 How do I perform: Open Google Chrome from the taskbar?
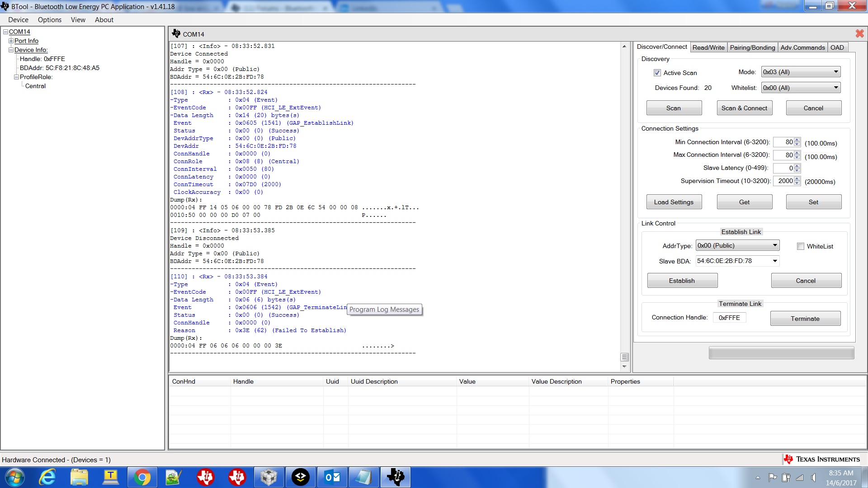click(x=142, y=477)
